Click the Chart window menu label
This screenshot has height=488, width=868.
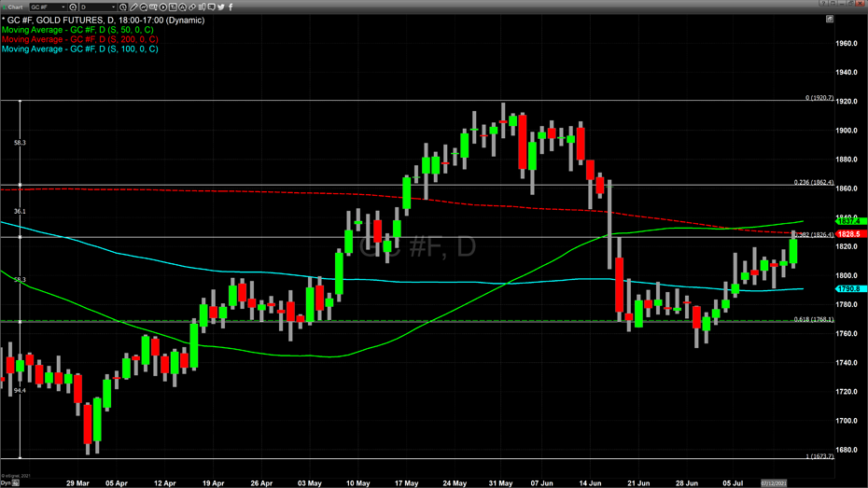[15, 7]
